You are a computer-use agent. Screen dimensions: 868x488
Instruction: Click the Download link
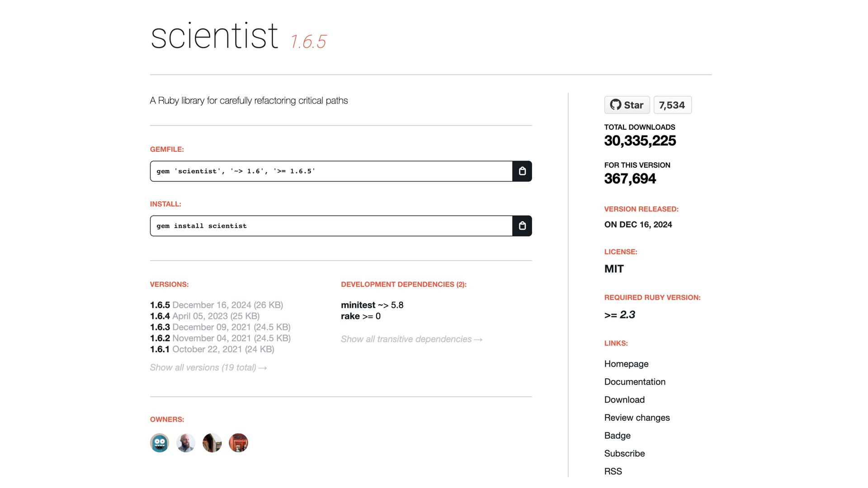(624, 400)
